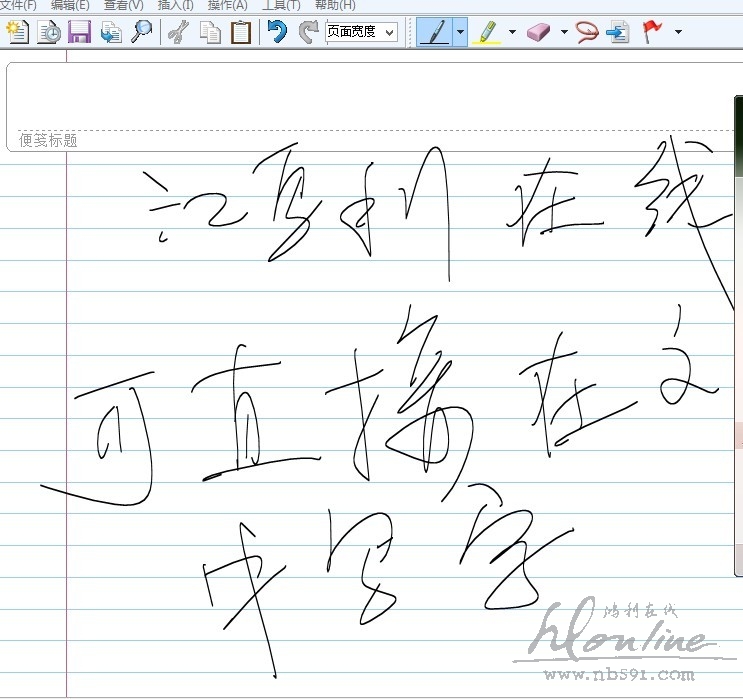Image resolution: width=743 pixels, height=699 pixels.
Task: Select the pink Eraser tool
Action: click(x=538, y=32)
